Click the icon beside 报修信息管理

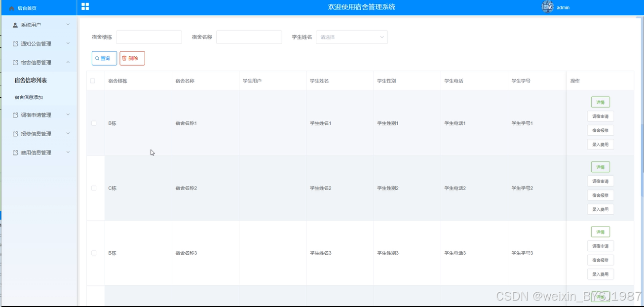point(15,134)
